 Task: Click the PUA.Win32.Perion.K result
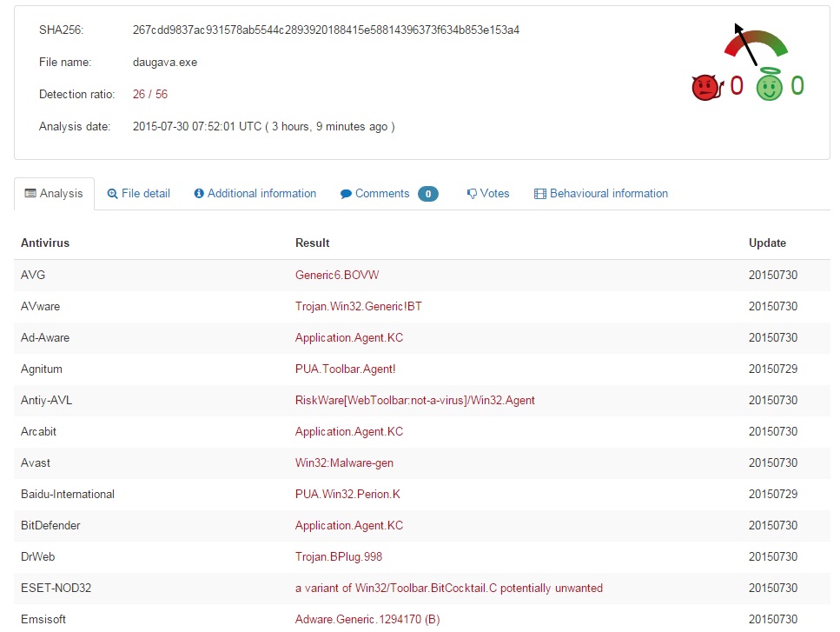coord(347,495)
